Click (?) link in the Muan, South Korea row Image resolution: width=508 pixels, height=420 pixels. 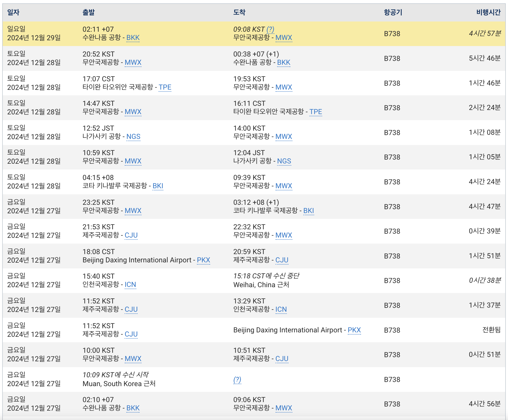[x=237, y=380]
